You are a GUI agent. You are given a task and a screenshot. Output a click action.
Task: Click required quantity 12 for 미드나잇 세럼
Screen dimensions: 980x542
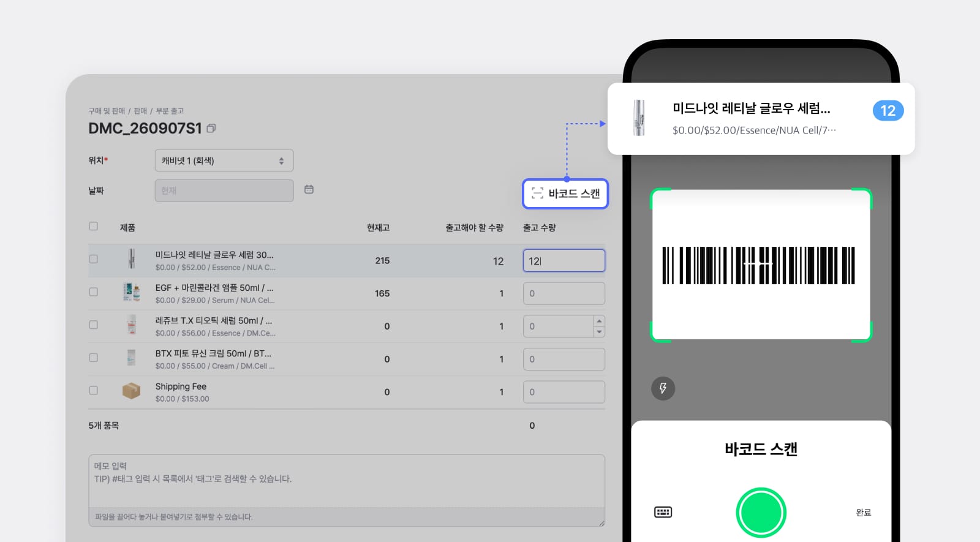pos(498,262)
